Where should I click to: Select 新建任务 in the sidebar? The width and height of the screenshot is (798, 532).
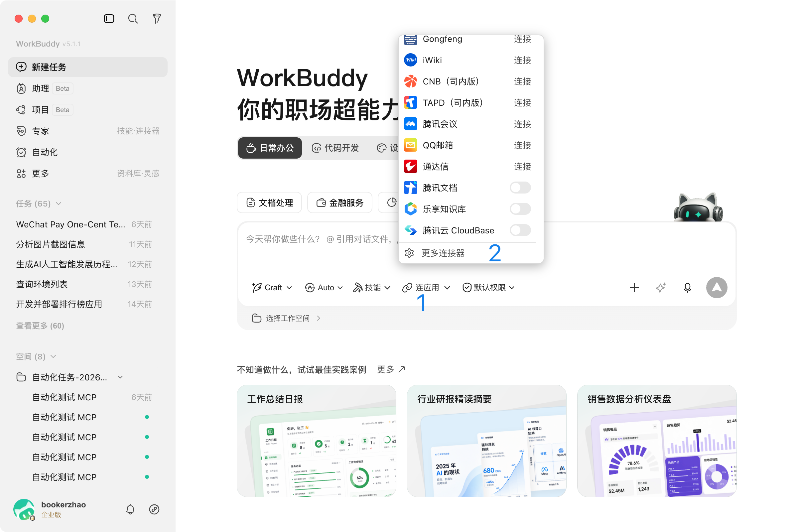pos(88,67)
